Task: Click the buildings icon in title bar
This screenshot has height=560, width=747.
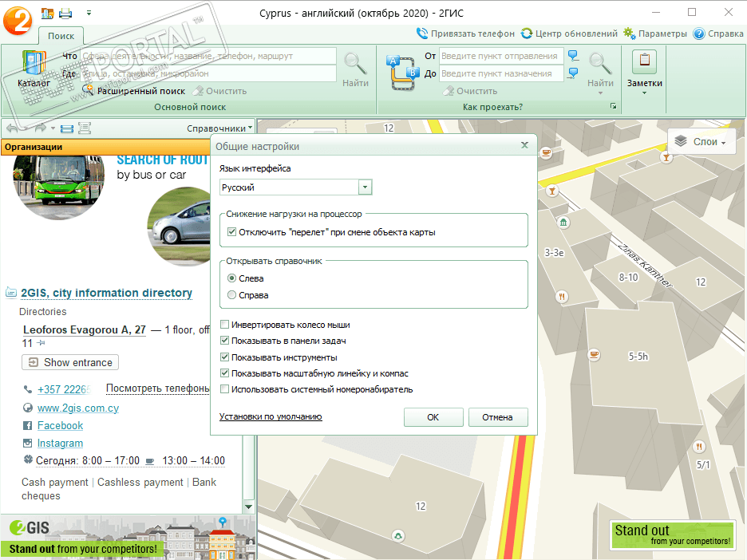Action: 47,14
